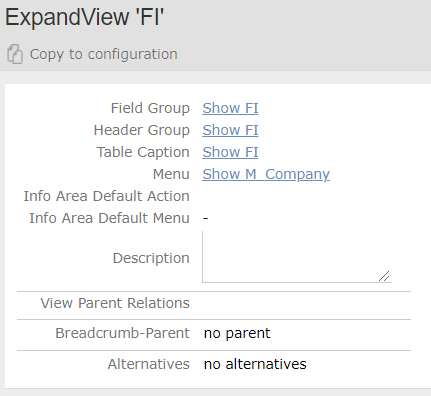Click the 'no parent' Breadcrumb-Parent value
Image resolution: width=431 pixels, height=396 pixels.
click(x=237, y=333)
